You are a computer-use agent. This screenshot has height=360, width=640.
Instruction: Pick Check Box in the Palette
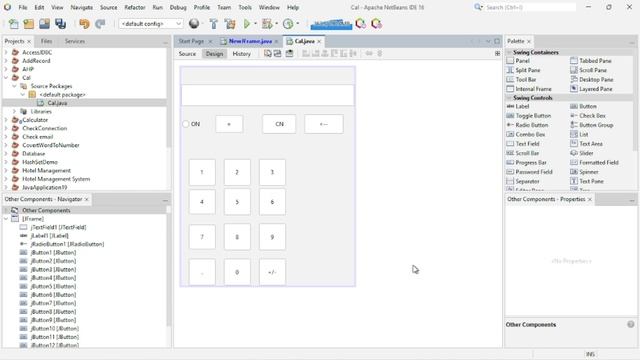coord(588,116)
